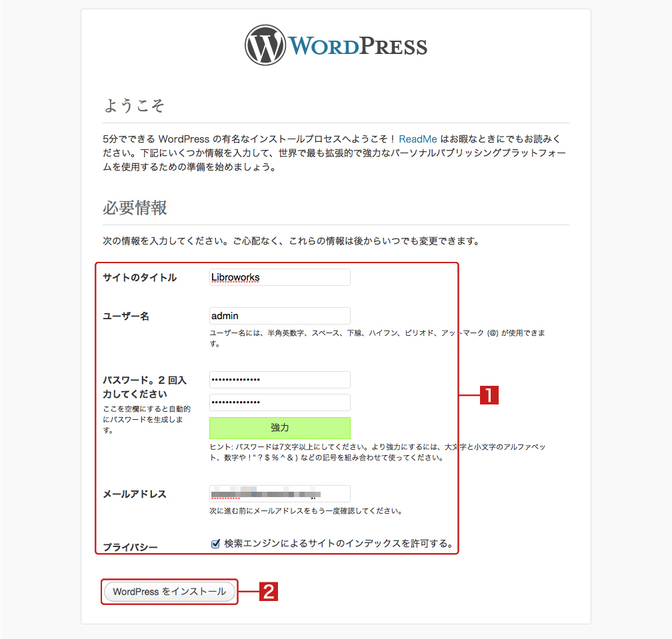Screen dimensions: 672x639
Task: Click the username field containing admin
Action: [280, 316]
